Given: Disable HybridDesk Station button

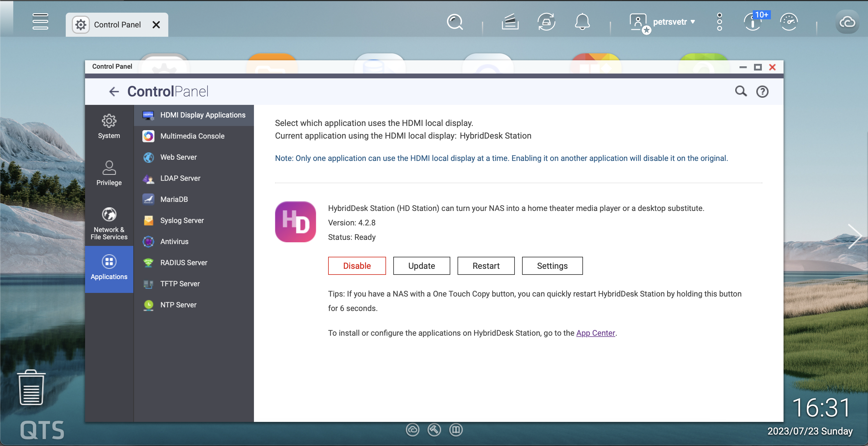Looking at the screenshot, I should pyautogui.click(x=356, y=265).
